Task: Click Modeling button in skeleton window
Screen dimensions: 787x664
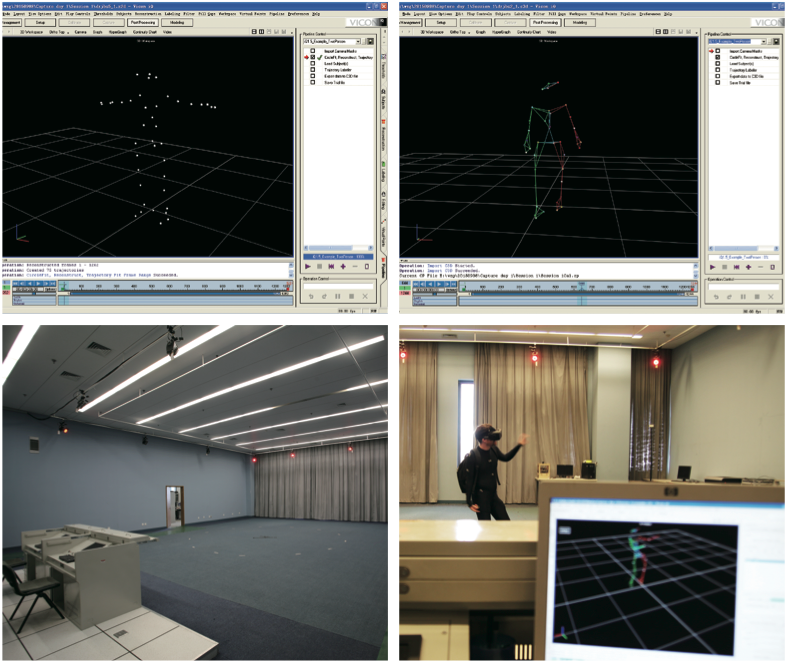Action: 580,23
